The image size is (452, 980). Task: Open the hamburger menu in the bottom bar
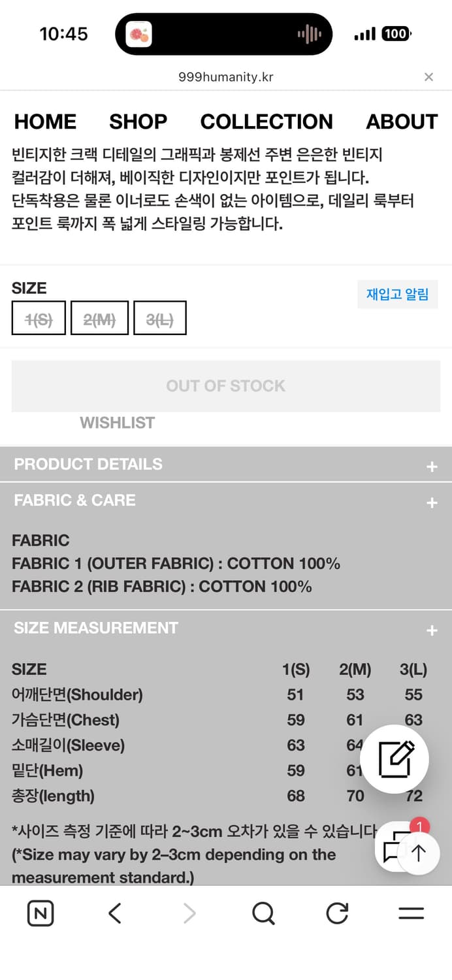point(411,913)
